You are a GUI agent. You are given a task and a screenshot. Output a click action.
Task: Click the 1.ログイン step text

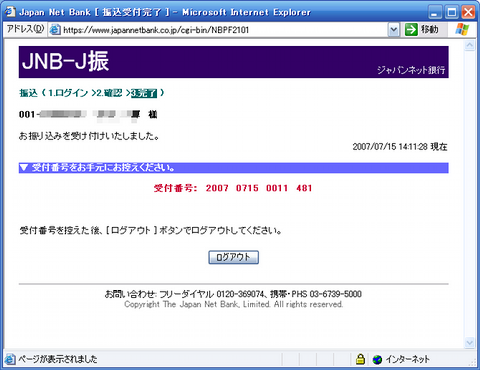coord(68,93)
